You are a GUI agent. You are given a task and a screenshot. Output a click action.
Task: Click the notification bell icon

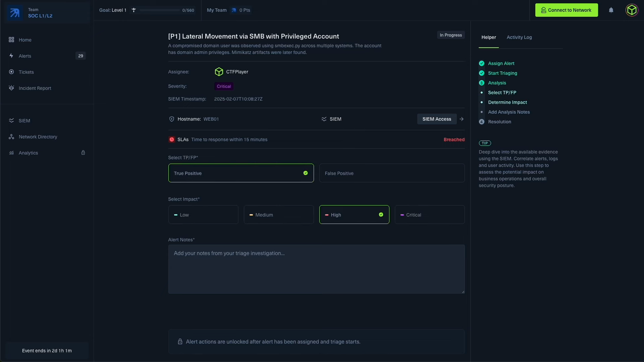coord(611,10)
